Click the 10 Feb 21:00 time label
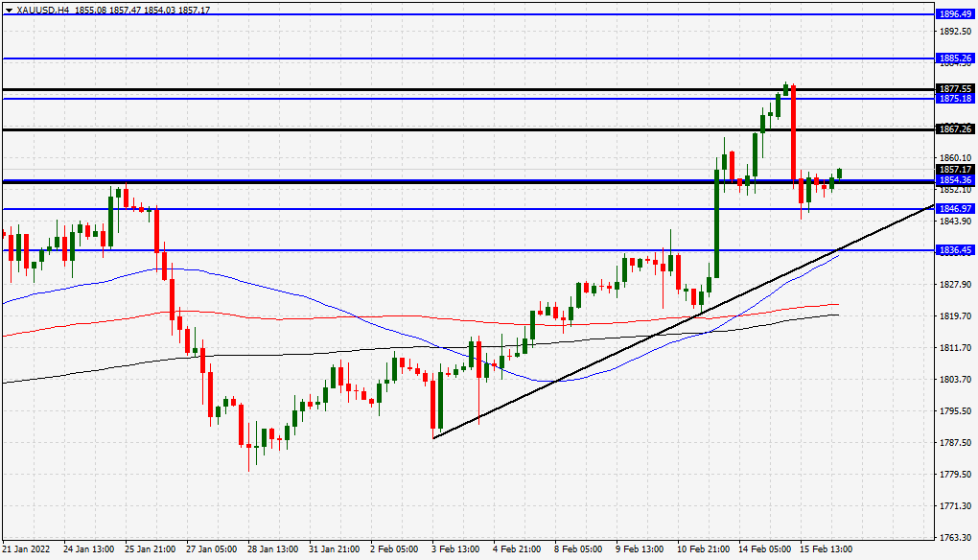The image size is (978, 560). tap(704, 549)
